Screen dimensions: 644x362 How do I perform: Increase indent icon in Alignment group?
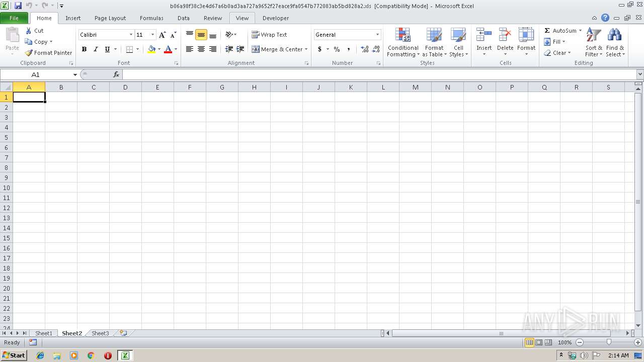click(240, 49)
